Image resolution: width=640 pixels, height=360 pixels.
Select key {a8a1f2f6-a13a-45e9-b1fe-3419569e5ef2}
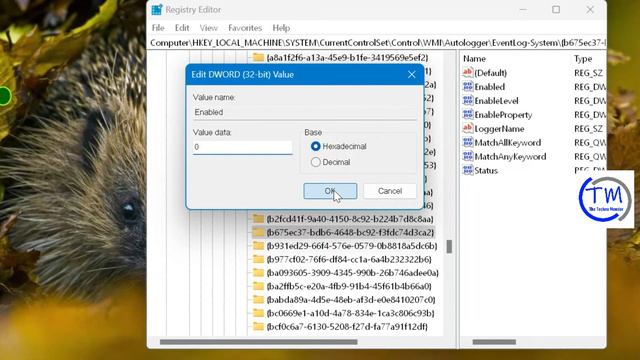pyautogui.click(x=347, y=58)
